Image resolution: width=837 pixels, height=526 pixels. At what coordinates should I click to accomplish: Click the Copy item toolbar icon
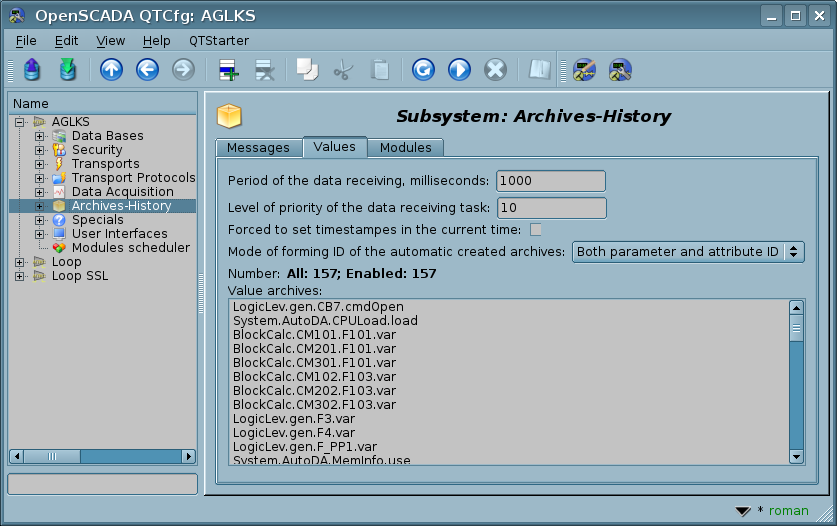(307, 69)
